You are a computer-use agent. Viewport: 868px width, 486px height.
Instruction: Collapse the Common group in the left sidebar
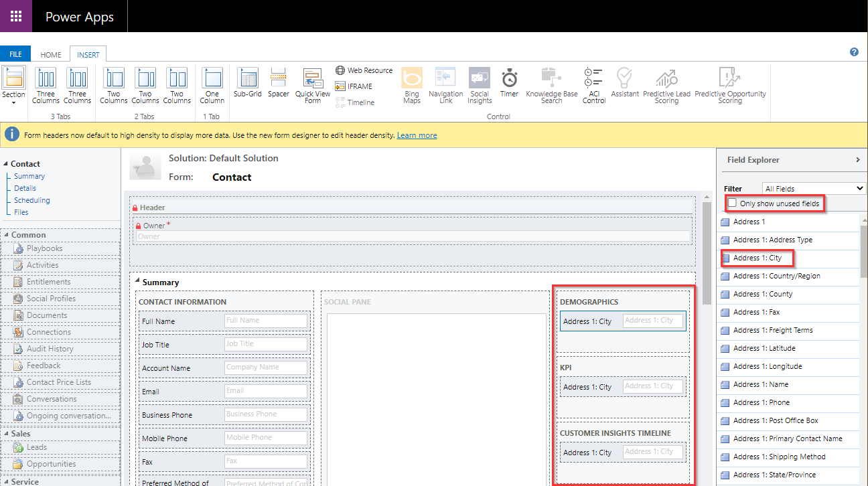pyautogui.click(x=7, y=234)
